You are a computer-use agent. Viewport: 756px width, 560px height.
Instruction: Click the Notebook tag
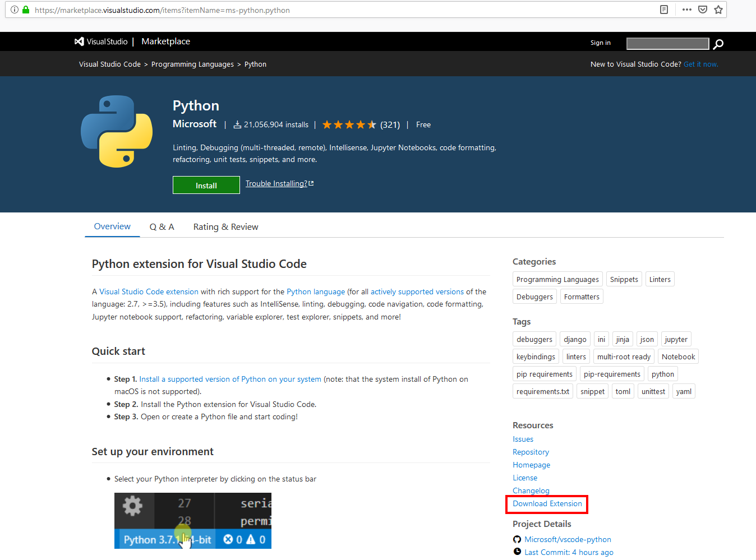click(678, 357)
